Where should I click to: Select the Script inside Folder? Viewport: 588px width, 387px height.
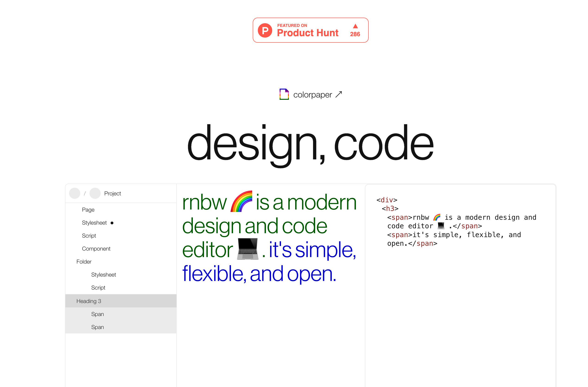point(121,288)
